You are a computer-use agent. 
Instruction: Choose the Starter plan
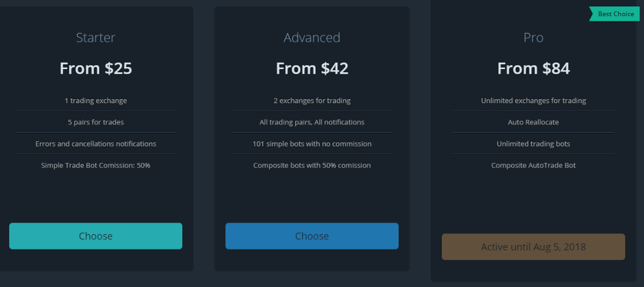[x=96, y=236]
